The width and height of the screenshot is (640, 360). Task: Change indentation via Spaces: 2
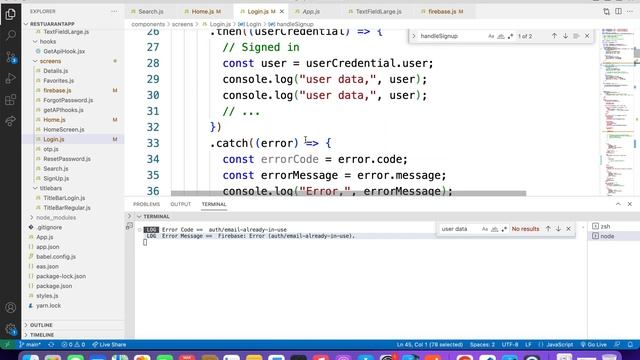coord(482,344)
